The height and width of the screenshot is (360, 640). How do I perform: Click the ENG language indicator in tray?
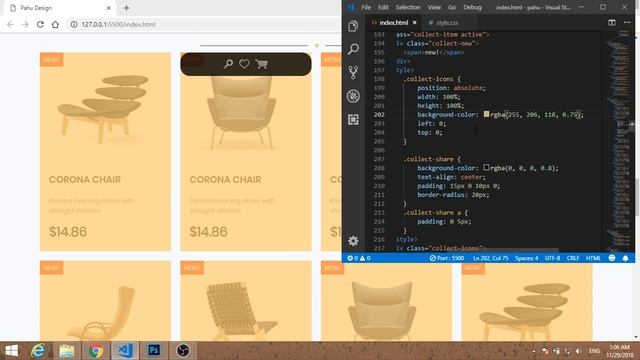pos(595,351)
